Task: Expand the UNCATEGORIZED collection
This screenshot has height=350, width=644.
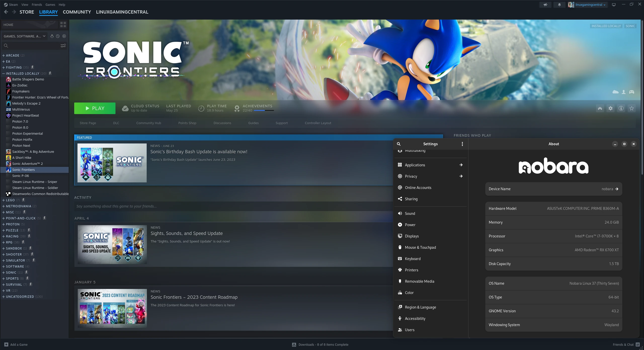Action: click(4, 296)
